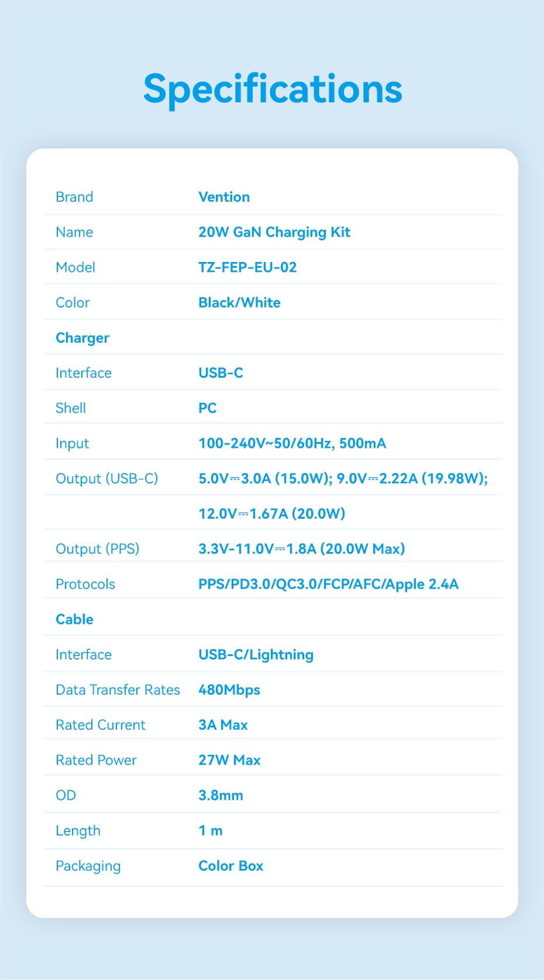Select the 'Rated Power' label

[96, 760]
